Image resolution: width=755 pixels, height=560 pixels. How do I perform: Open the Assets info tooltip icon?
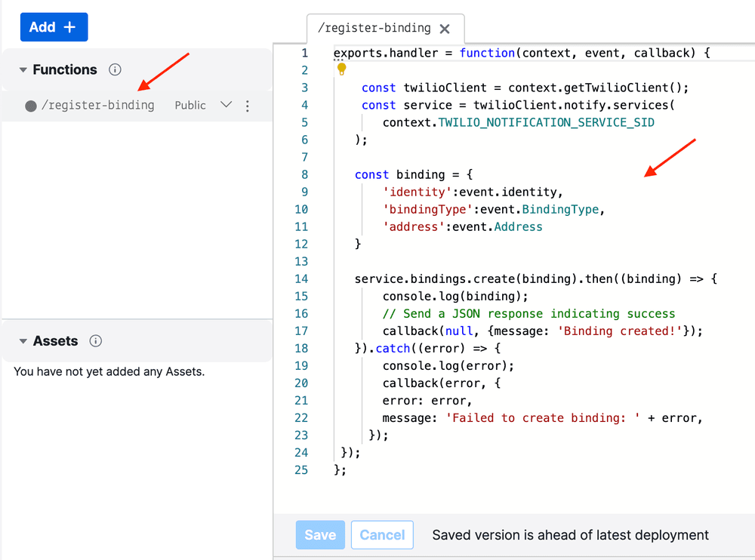[x=96, y=341]
